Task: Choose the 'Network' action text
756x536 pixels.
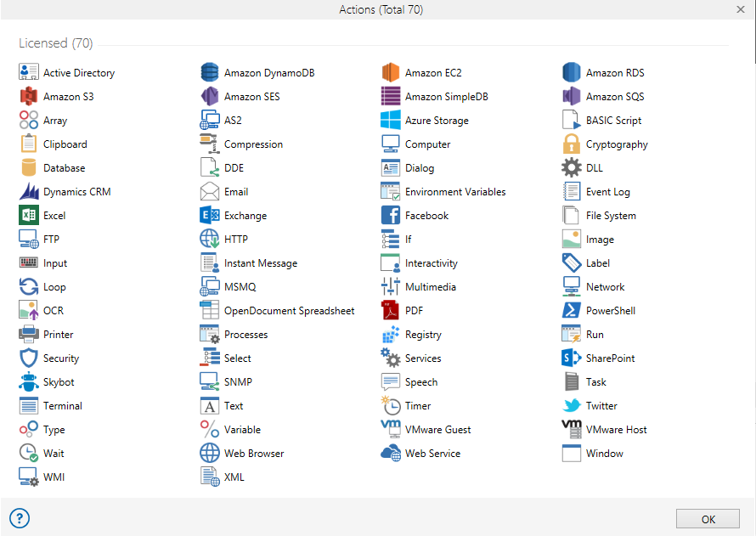Action: [x=605, y=287]
